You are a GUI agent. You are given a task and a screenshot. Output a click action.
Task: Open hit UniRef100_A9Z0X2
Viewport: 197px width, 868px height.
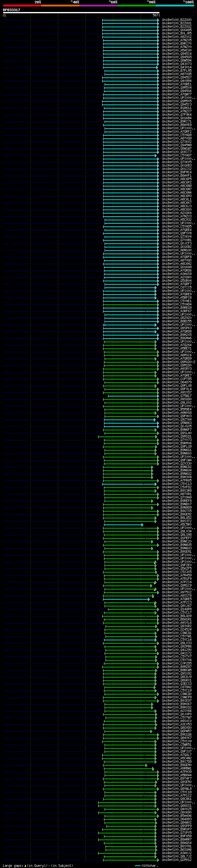pyautogui.click(x=176, y=37)
